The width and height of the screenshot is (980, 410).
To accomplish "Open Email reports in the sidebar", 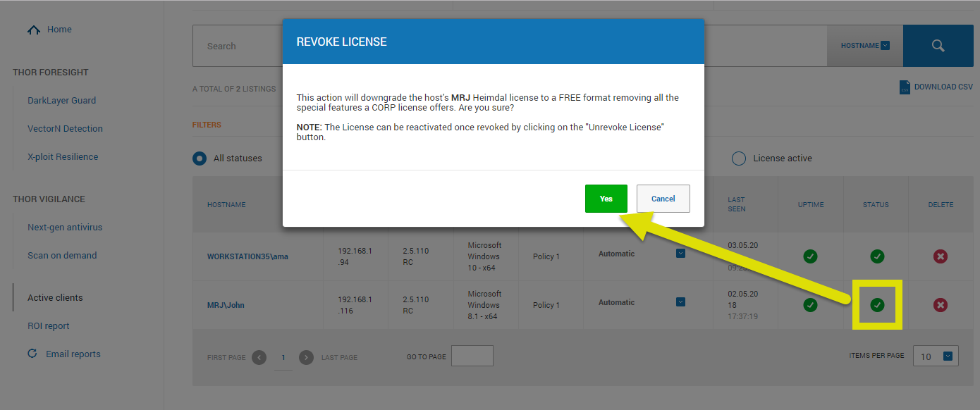I will [73, 354].
